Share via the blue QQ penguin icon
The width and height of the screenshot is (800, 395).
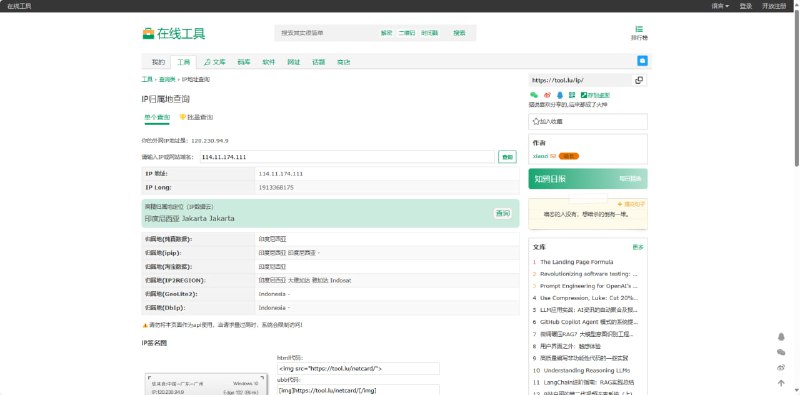tap(560, 95)
